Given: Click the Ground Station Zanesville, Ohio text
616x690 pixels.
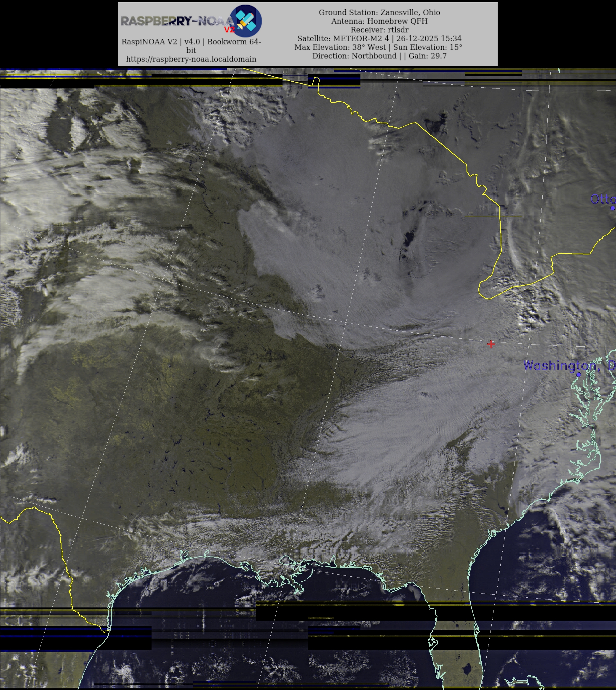Looking at the screenshot, I should (x=379, y=13).
